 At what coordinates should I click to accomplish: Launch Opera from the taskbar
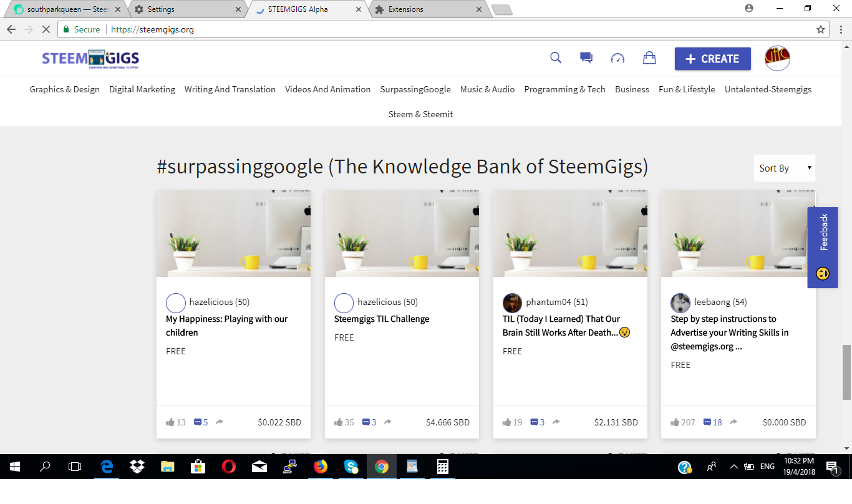click(229, 467)
